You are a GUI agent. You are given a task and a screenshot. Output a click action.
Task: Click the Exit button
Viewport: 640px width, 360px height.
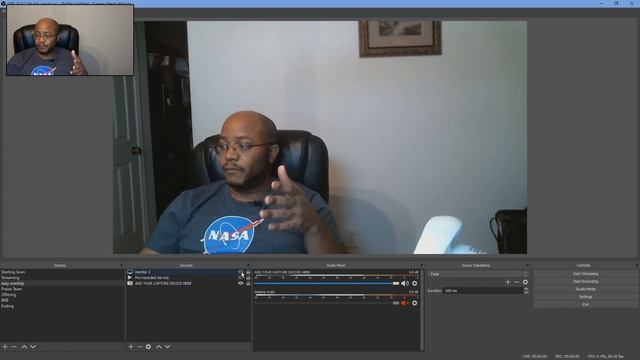[585, 304]
